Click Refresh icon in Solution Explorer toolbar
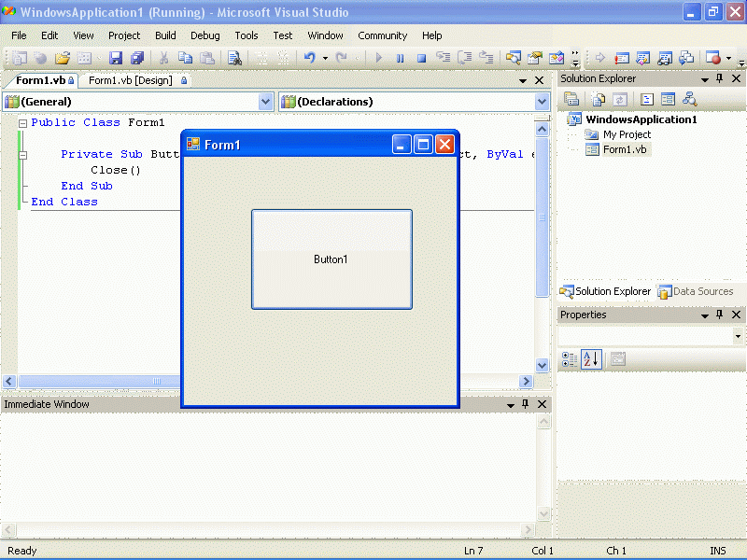 pyautogui.click(x=619, y=99)
